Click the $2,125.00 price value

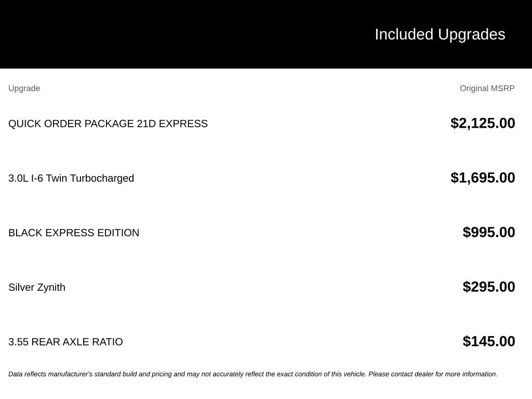pyautogui.click(x=483, y=123)
